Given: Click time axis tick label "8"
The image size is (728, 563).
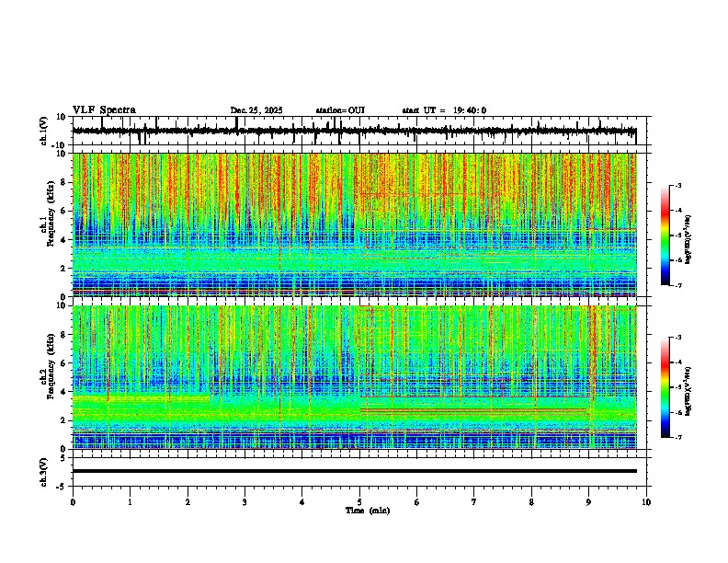Looking at the screenshot, I should coord(531,501).
